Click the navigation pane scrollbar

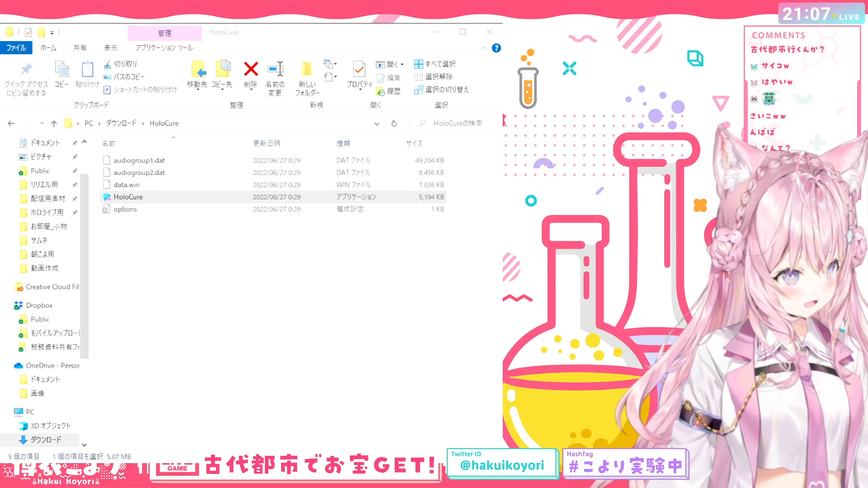click(x=84, y=267)
